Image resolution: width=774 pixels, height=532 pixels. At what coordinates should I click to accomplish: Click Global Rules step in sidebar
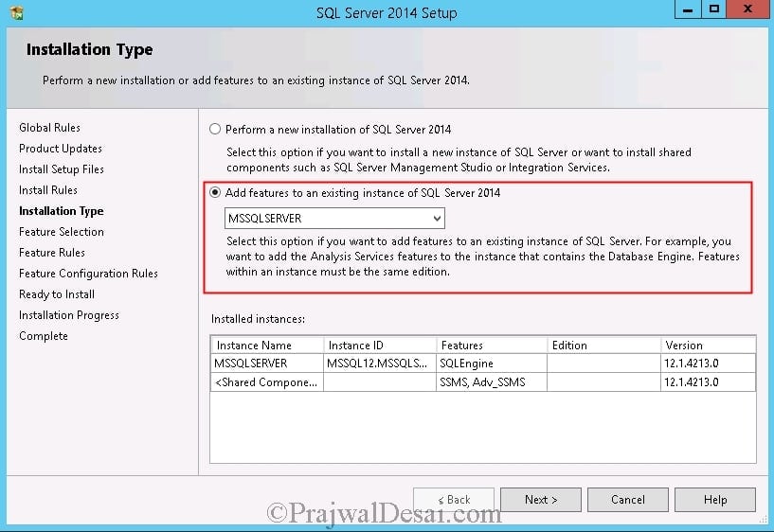[x=49, y=127]
